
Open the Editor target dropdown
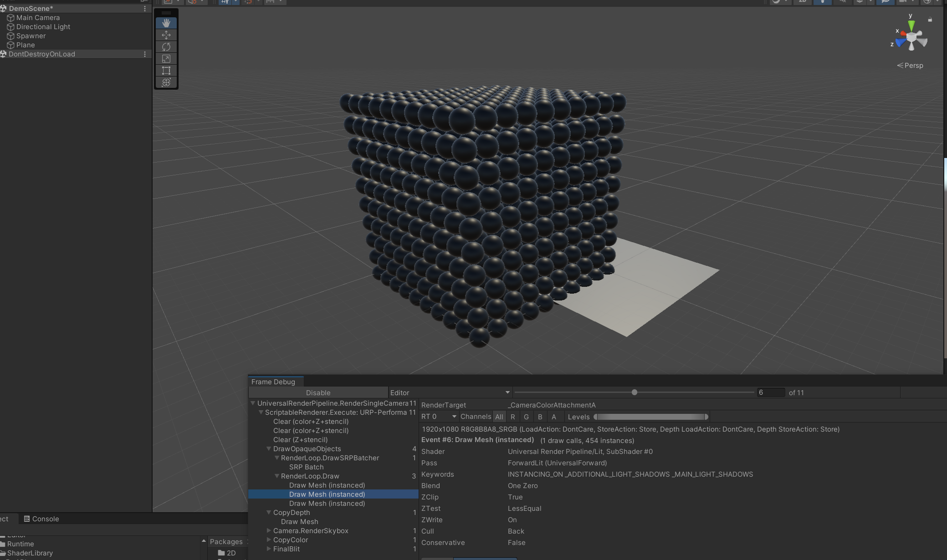(x=449, y=392)
